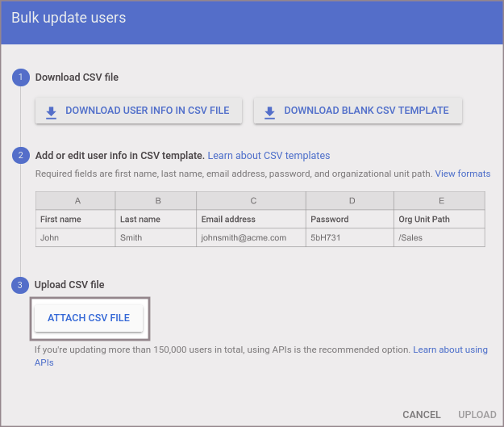Click the download icon for user info CSV
504x427 pixels.
click(51, 111)
